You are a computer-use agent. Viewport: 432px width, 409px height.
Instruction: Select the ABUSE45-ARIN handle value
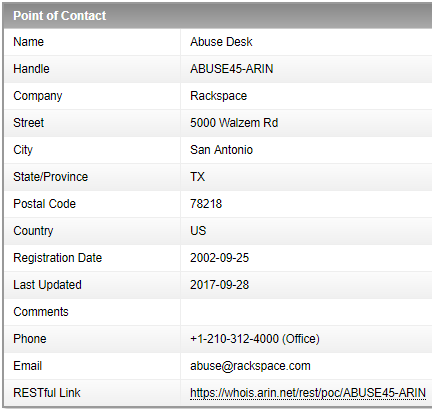click(x=232, y=69)
